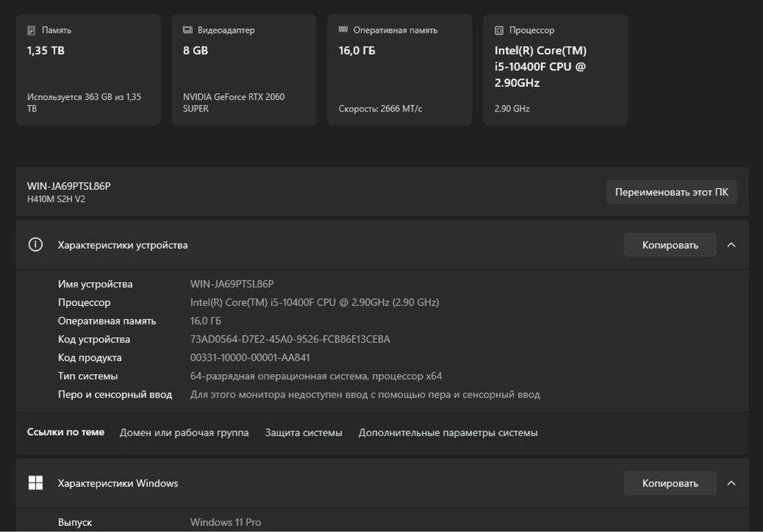Select the device ID 73AD0564-D7E2-45A0-9526-FCB86E13CEBA
The image size is (763, 532).
(x=290, y=339)
